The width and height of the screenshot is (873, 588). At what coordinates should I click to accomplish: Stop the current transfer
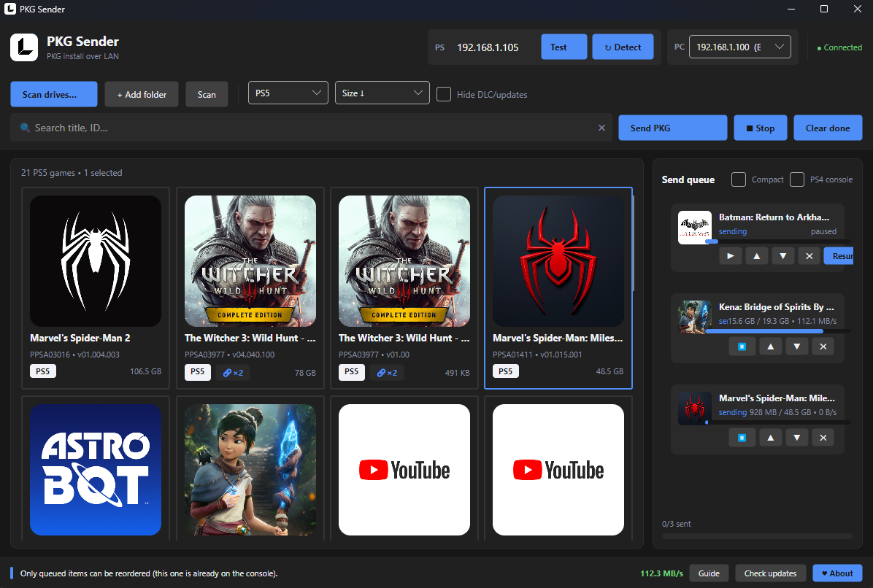761,128
